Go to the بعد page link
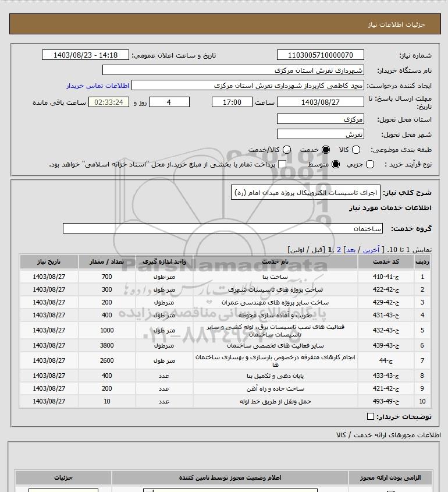 coord(350,250)
